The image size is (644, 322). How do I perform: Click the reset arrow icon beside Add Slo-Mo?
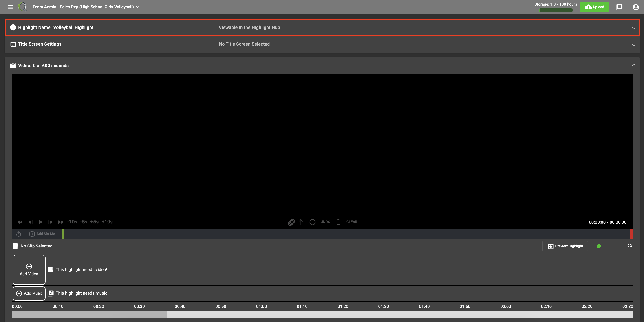(18, 234)
